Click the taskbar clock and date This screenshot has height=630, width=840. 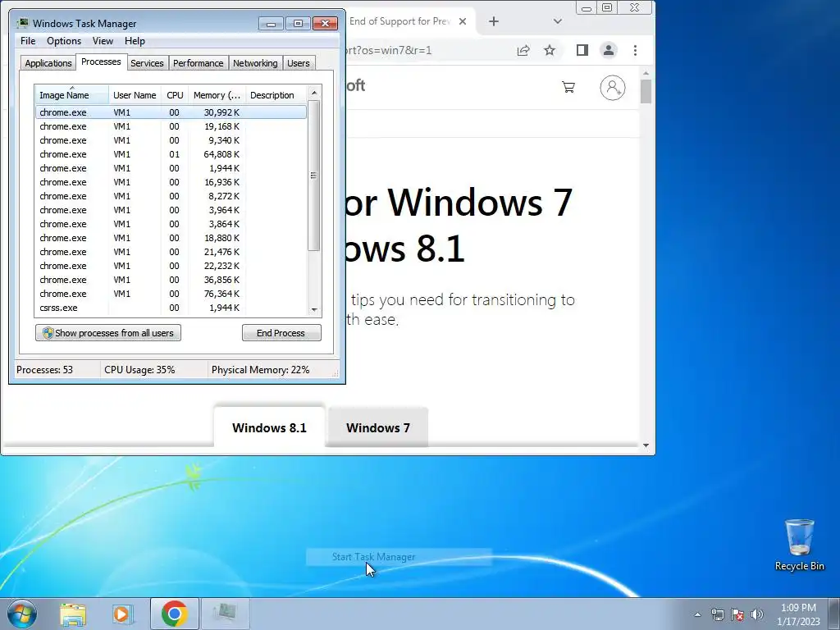coord(798,614)
